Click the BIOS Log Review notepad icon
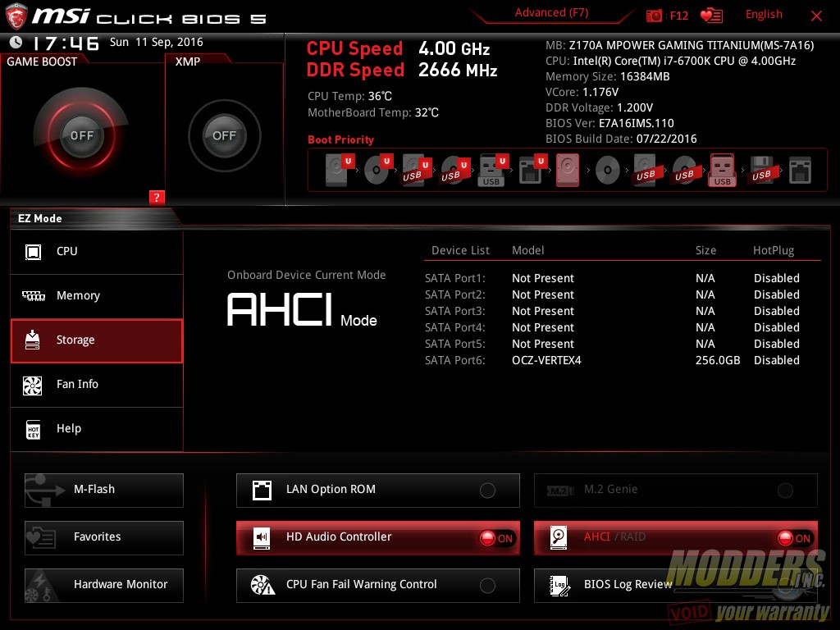Image resolution: width=840 pixels, height=630 pixels. [x=559, y=585]
